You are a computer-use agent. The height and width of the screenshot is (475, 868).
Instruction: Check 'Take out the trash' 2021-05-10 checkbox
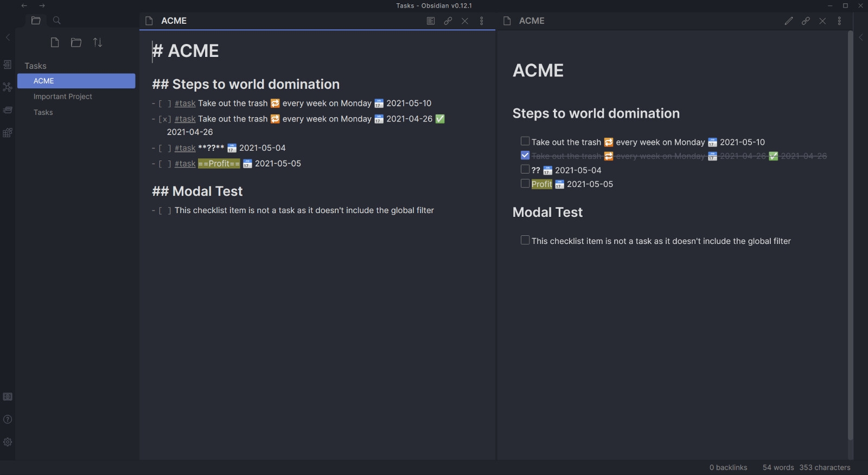tap(525, 141)
